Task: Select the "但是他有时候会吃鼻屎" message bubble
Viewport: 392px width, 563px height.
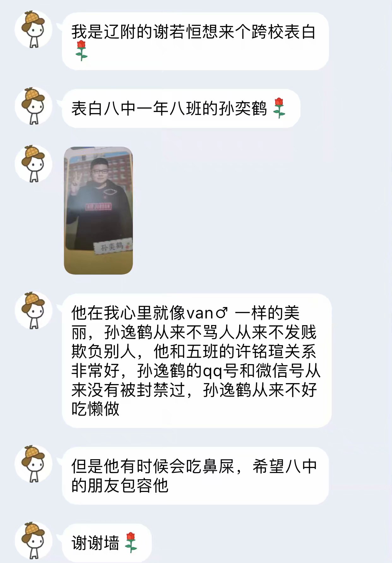Action: pyautogui.click(x=195, y=476)
